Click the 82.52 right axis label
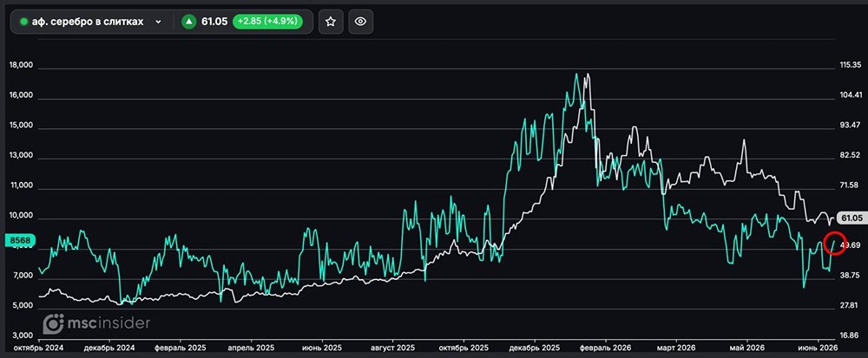Viewport: 868px width, 358px height. coord(852,154)
